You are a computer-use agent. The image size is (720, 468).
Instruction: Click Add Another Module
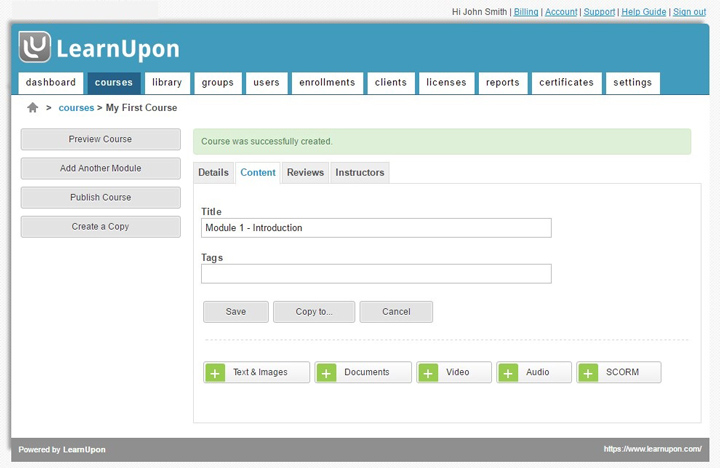point(101,169)
